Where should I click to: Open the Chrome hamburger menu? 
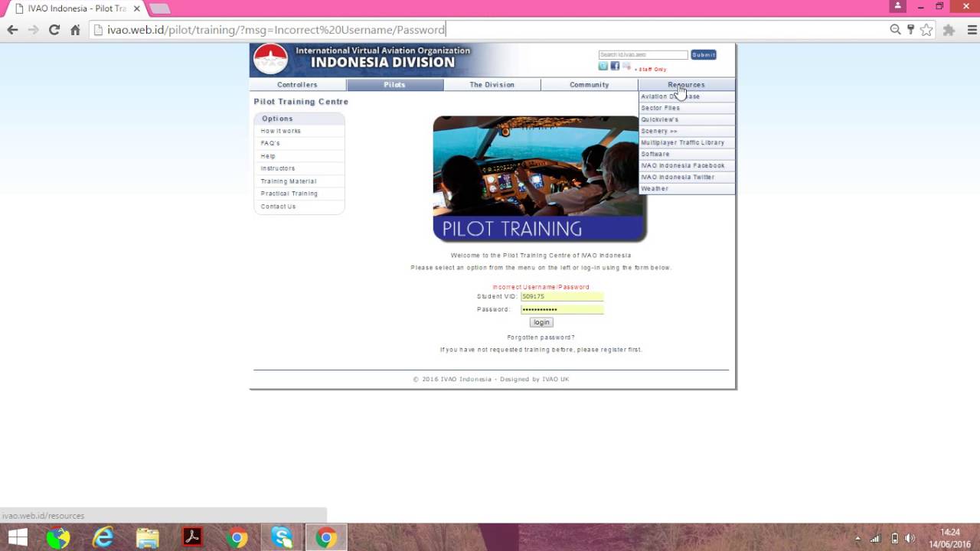972,30
